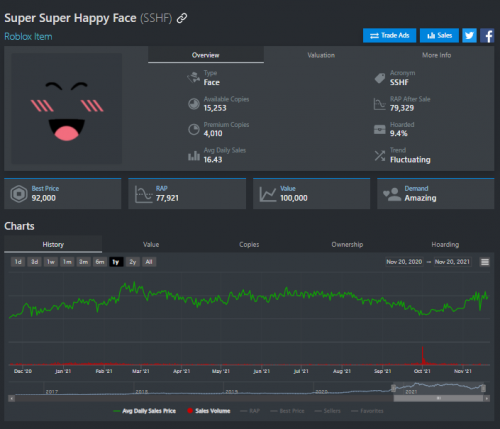Viewport: 500px width, 429px height.
Task: Select the Ownership chart tab
Action: tap(347, 244)
